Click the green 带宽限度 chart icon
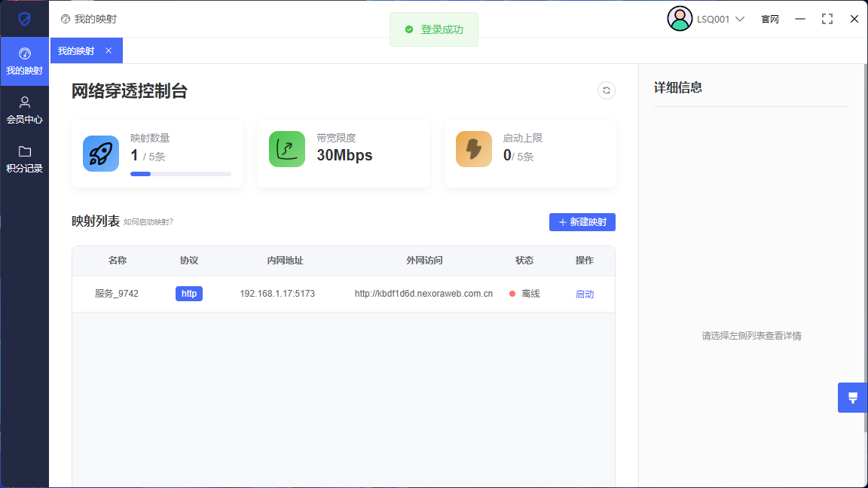Image resolution: width=868 pixels, height=488 pixels. pos(287,149)
